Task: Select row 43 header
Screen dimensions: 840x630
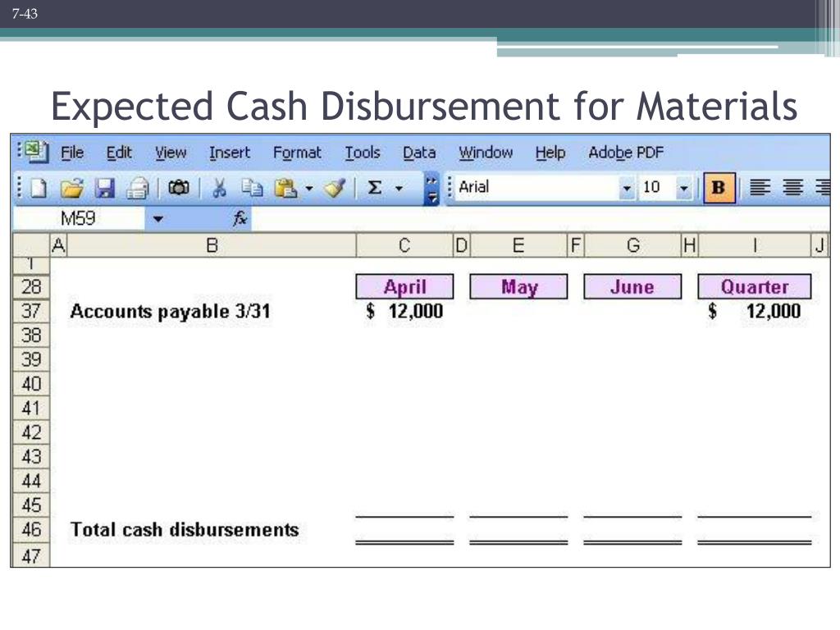Action: [31, 456]
